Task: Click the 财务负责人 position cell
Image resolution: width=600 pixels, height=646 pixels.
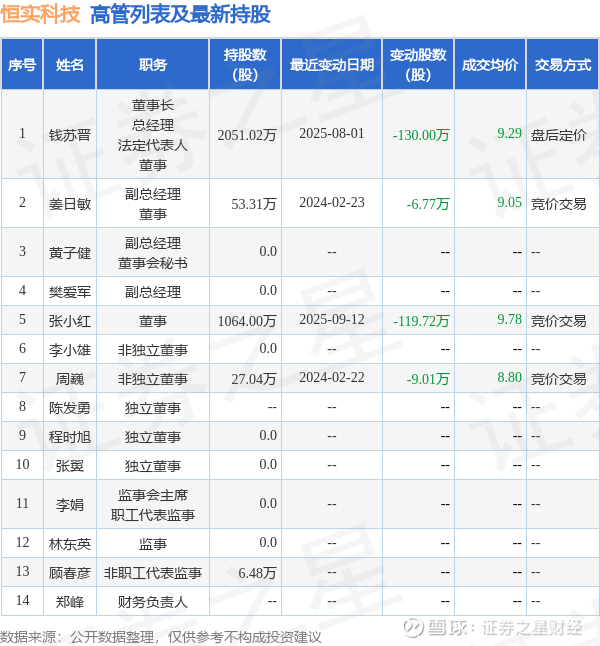Action: coord(153,602)
